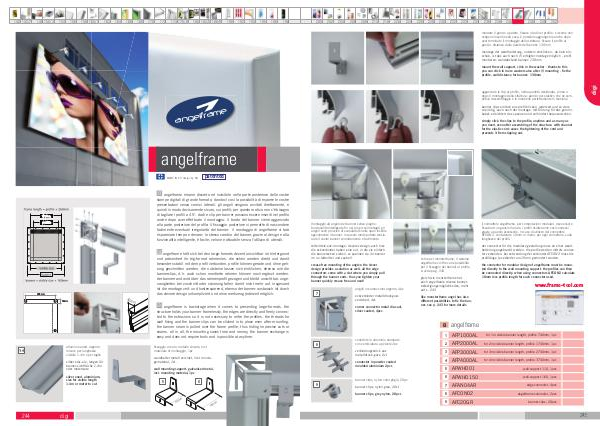
Task: Click the angelframe title banner
Action: [x=207, y=159]
